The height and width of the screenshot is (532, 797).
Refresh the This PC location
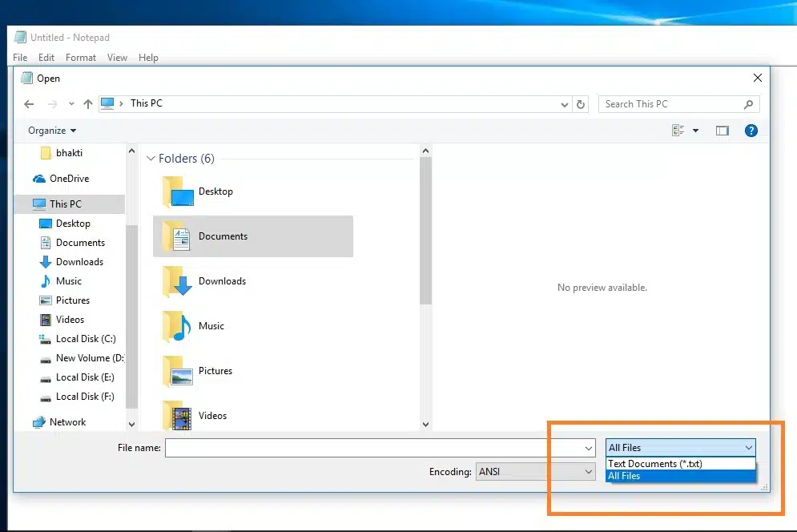581,105
